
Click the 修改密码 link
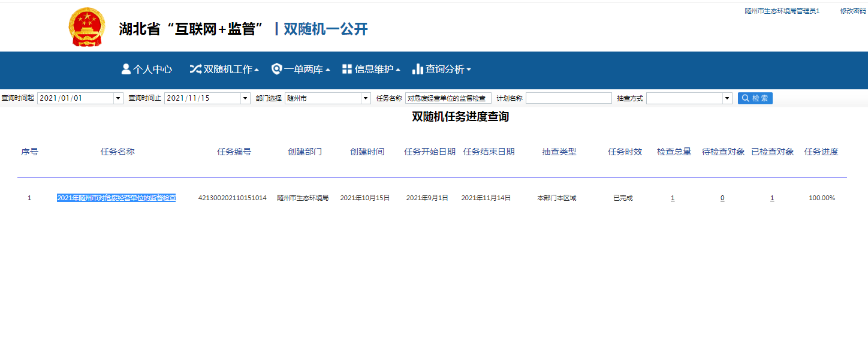852,11
